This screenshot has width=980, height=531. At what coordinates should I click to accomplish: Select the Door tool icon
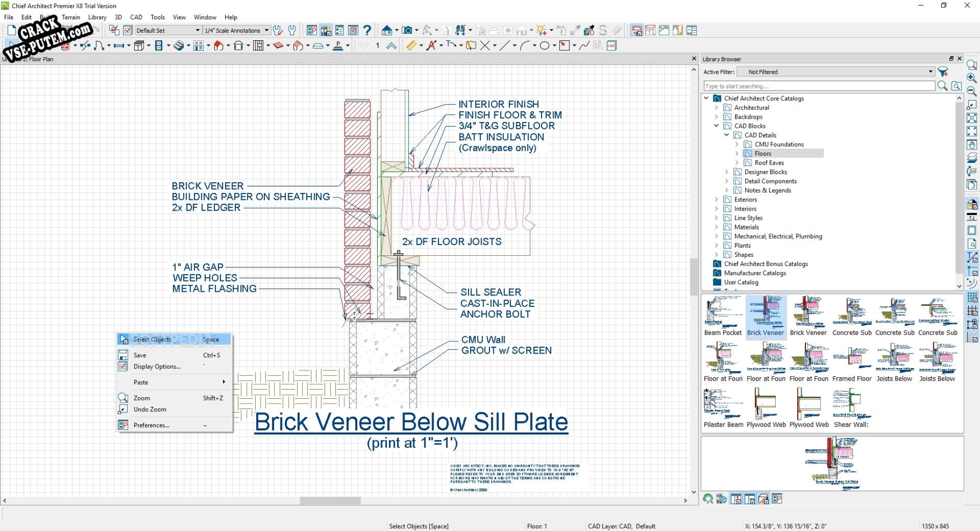click(x=99, y=46)
